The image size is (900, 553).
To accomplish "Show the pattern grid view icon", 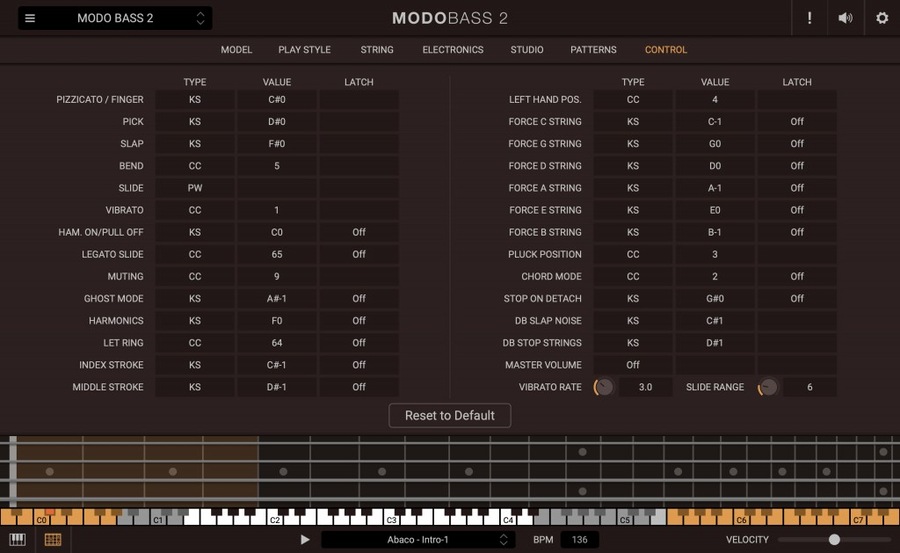I will 53,540.
